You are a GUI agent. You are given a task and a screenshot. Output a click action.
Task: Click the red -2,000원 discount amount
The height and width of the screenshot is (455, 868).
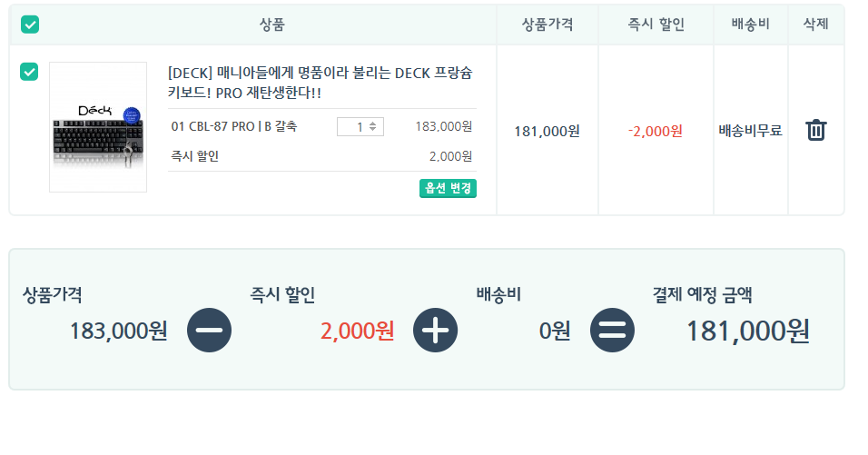click(x=656, y=131)
